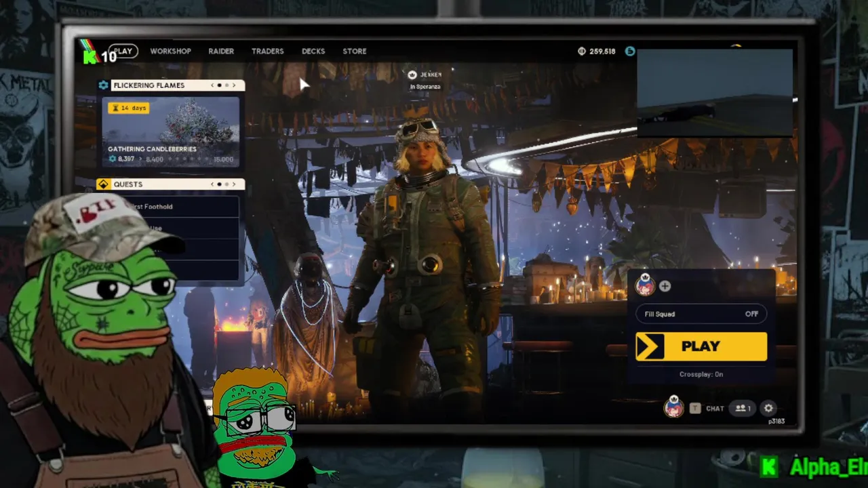Image resolution: width=868 pixels, height=488 pixels.
Task: Open the CHAT button
Action: coord(715,408)
